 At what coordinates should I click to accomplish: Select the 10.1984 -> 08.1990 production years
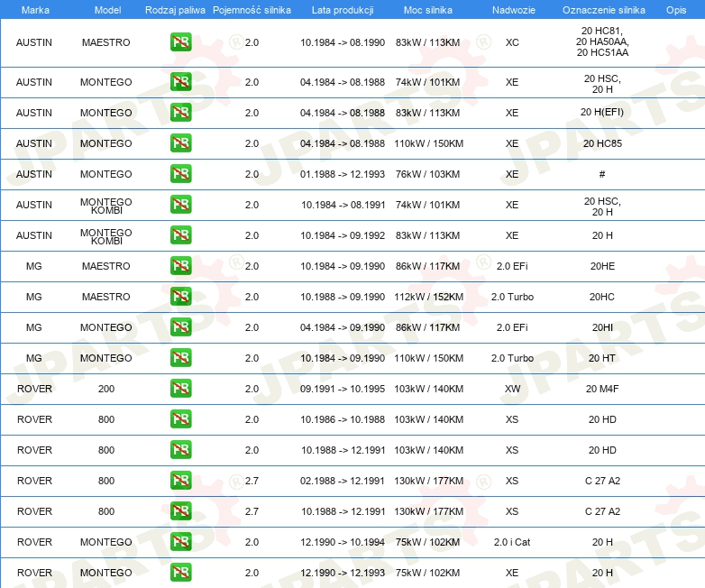[x=343, y=42]
